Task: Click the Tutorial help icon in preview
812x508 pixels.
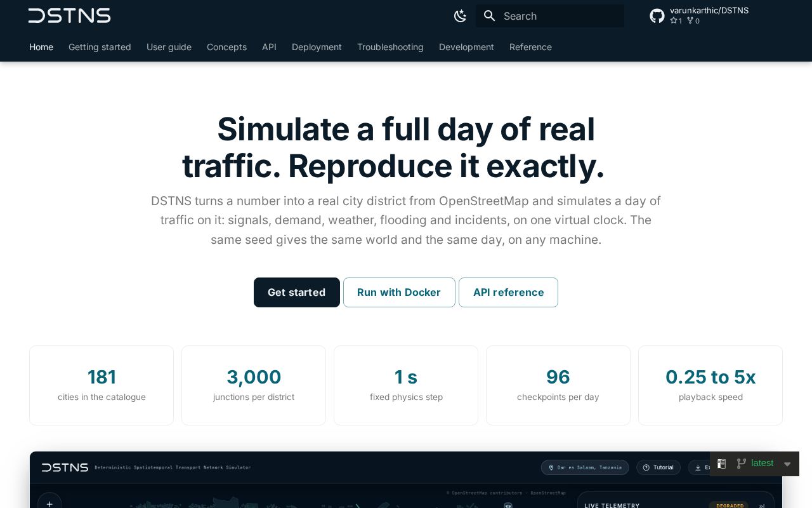Action: (646, 467)
